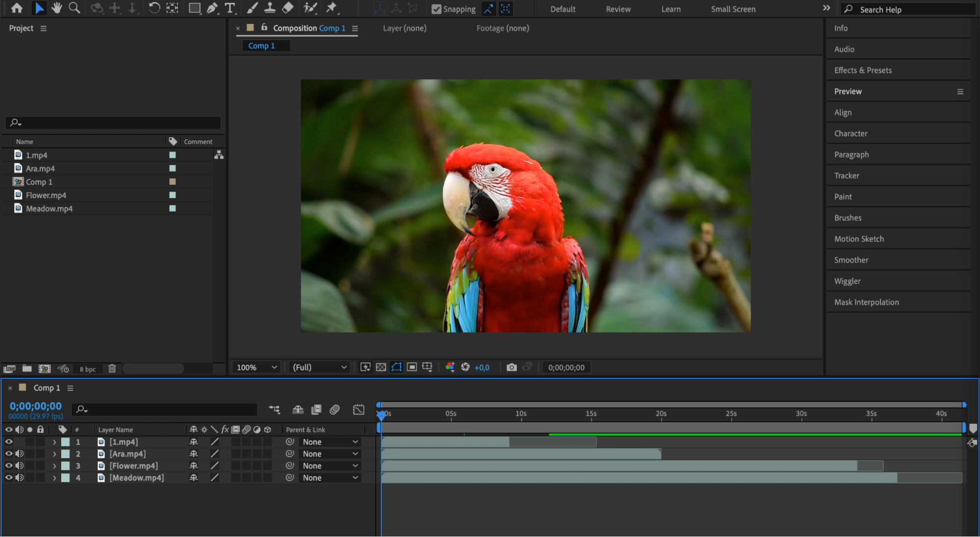Select the Hand tool
This screenshot has width=980, height=537.
point(56,8)
